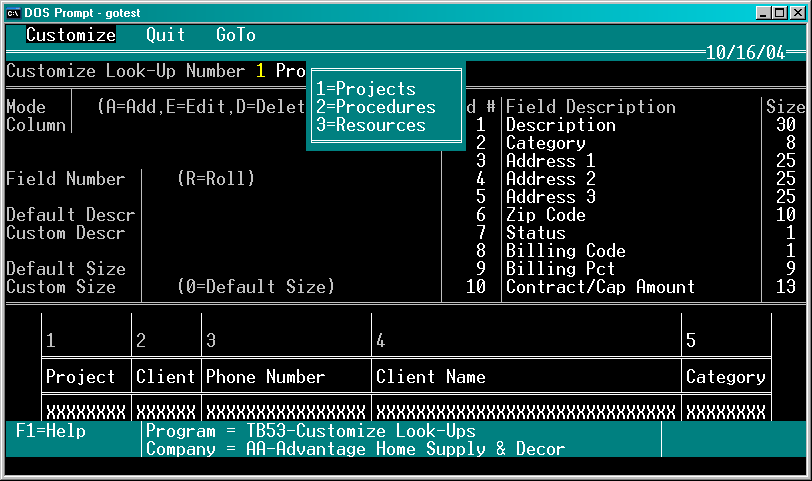Click the Custom Size entry field
812x481 pixels.
coord(158,287)
